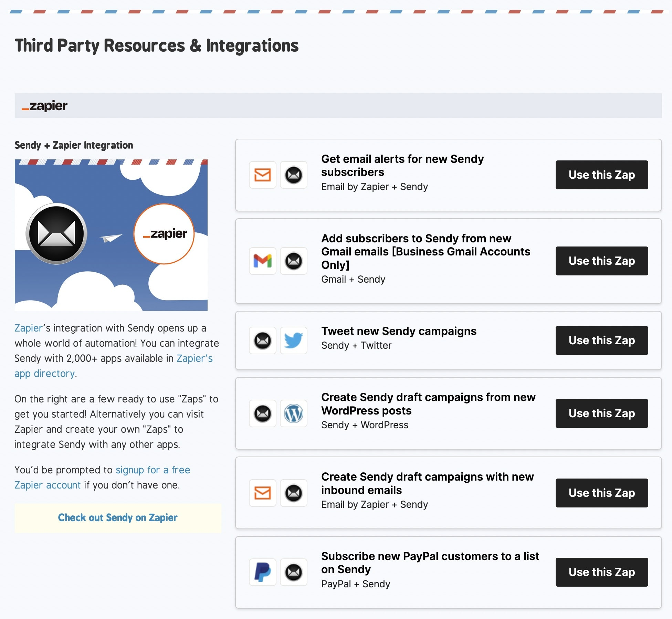This screenshot has width=672, height=619.
Task: Click Sendy icon in inbound emails card
Action: (x=294, y=493)
